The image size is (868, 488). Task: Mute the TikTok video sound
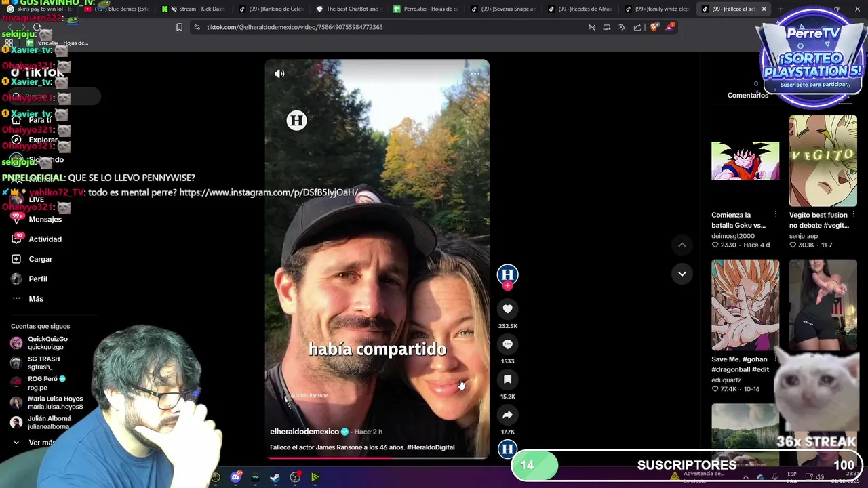(x=279, y=74)
